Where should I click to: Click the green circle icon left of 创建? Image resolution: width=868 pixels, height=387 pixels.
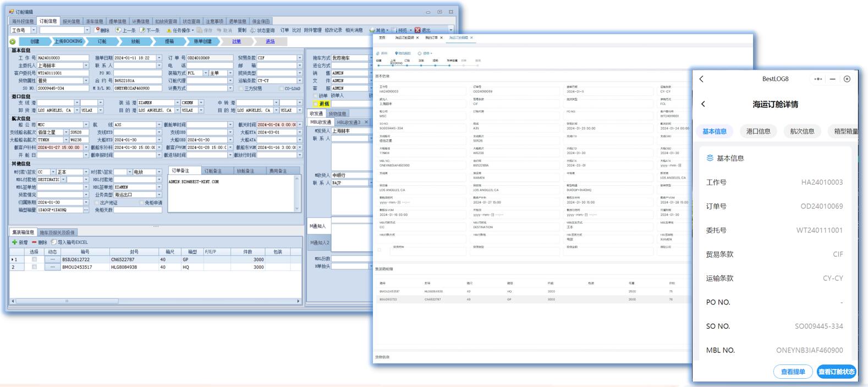tap(13, 42)
